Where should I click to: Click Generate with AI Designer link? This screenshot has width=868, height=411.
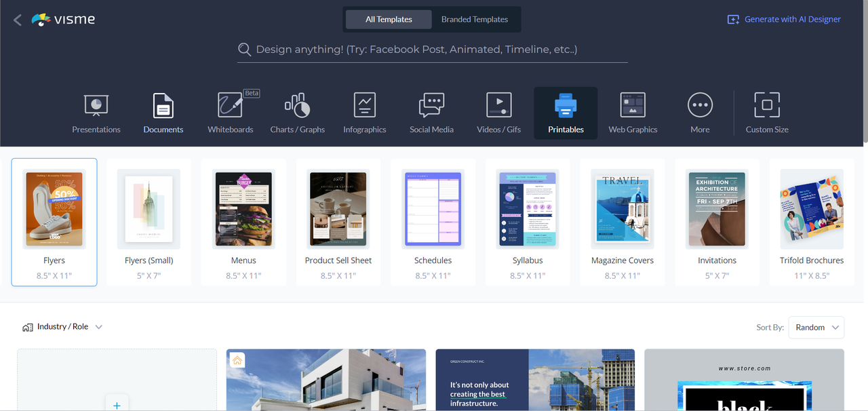pyautogui.click(x=784, y=20)
